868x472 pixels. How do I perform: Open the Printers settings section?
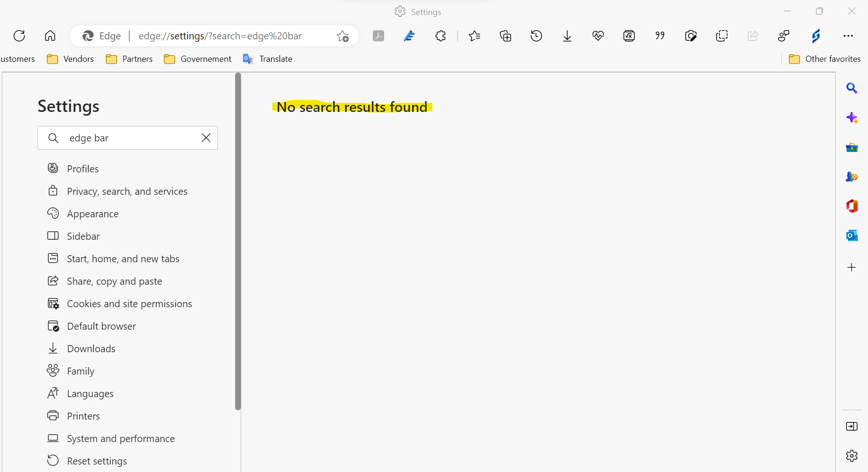[74, 416]
